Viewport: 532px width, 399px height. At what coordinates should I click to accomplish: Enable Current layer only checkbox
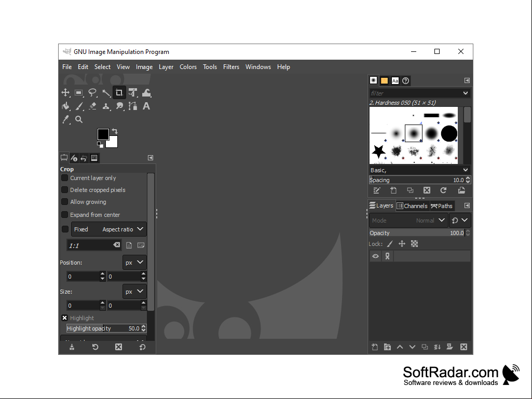pos(64,178)
